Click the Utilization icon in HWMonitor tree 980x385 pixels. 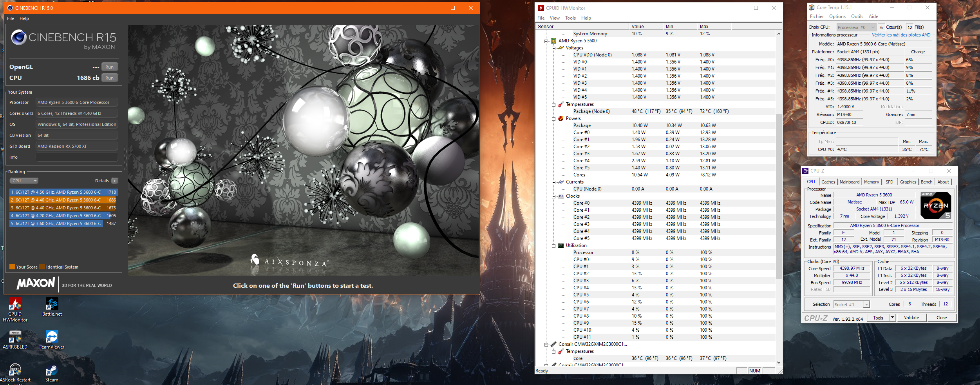(x=561, y=245)
